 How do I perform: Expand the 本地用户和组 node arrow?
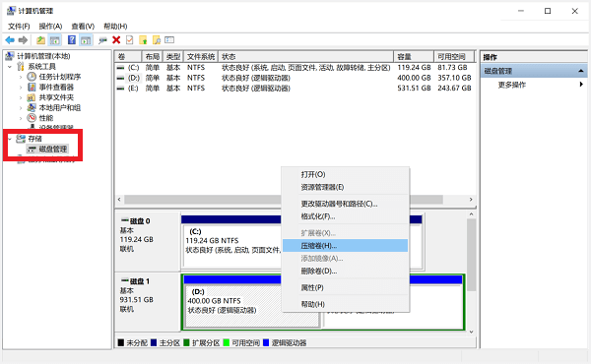(21, 107)
